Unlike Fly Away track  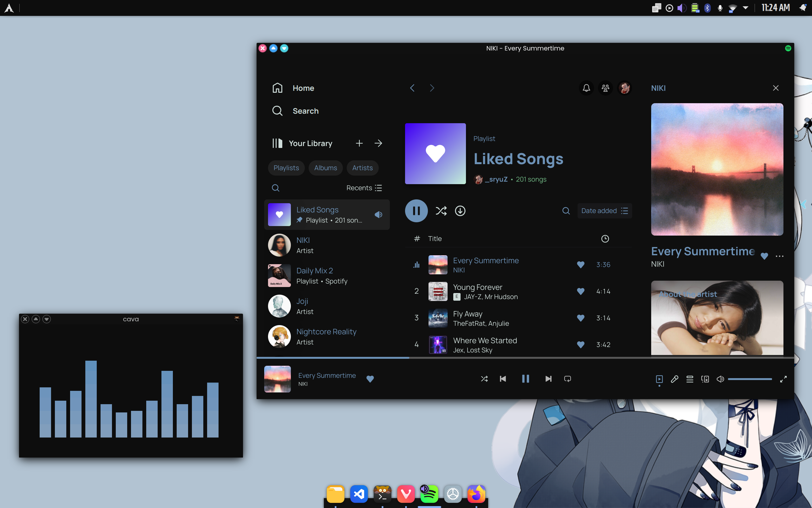point(580,318)
